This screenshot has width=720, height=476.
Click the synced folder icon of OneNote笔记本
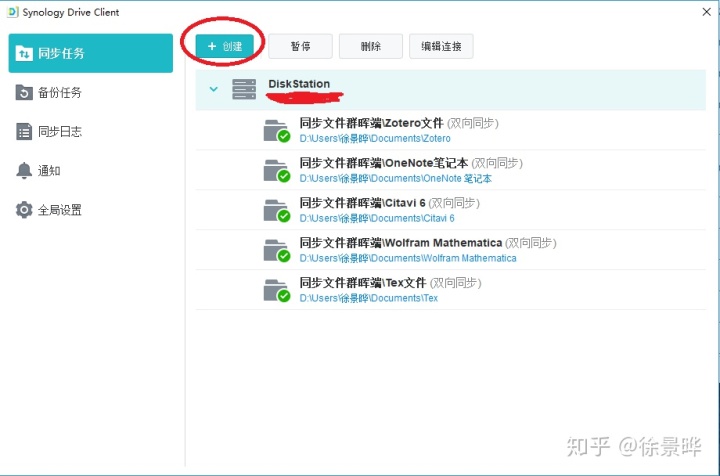(x=276, y=170)
